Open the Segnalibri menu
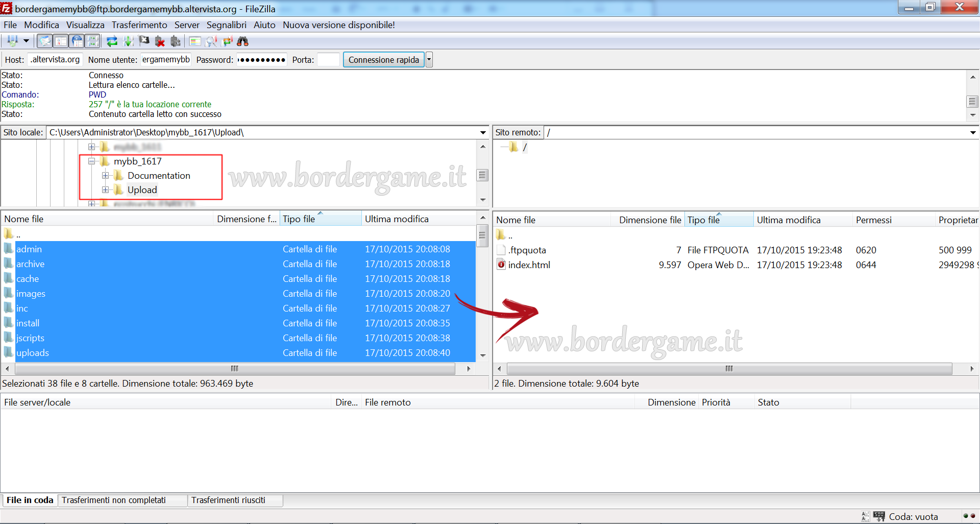 click(x=226, y=25)
